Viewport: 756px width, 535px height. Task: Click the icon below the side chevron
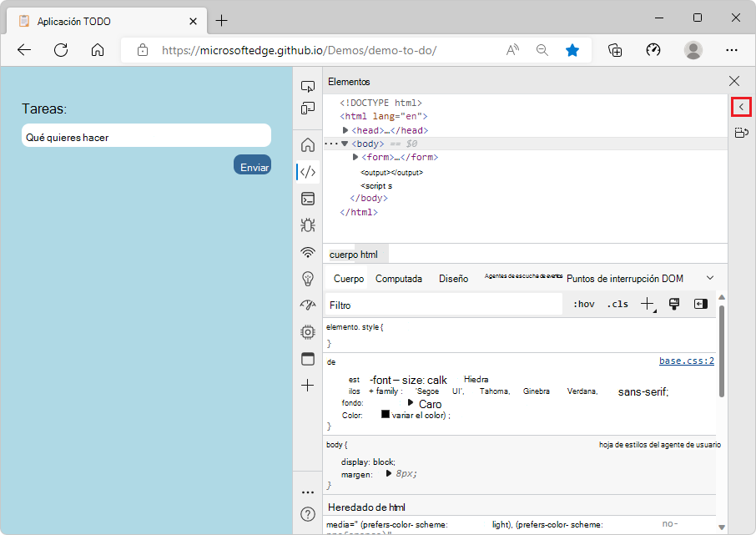tap(741, 132)
